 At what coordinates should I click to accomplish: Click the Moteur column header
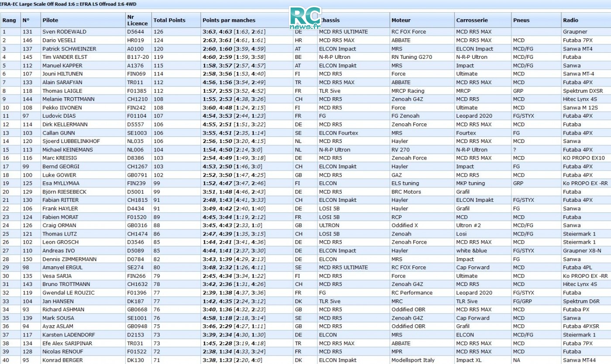pos(401,20)
